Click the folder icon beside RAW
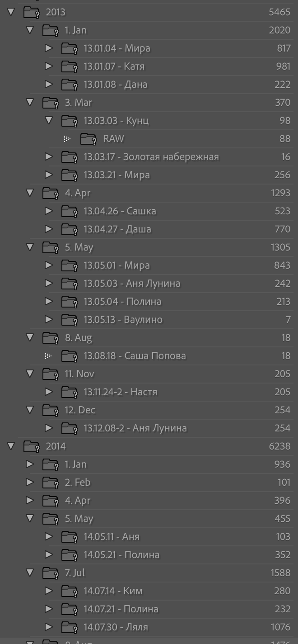 (88, 139)
